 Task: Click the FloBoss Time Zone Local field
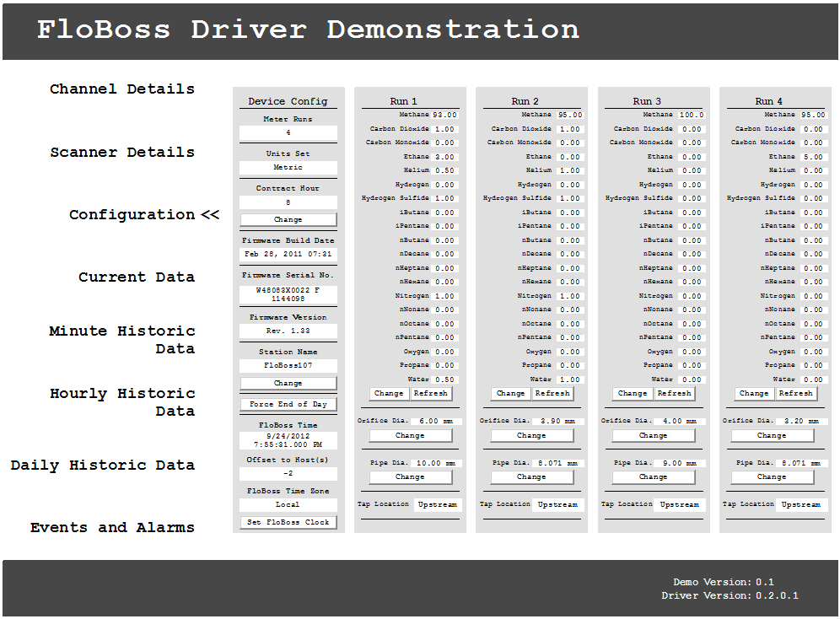coord(288,505)
